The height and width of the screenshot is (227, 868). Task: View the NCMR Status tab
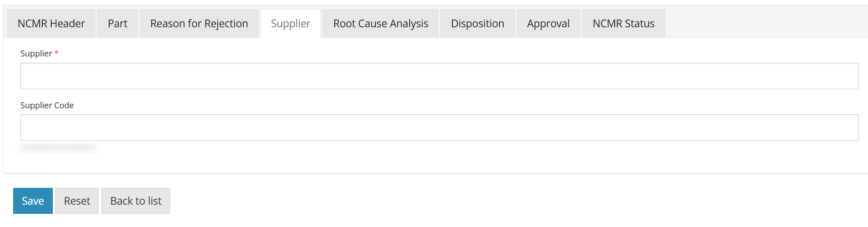623,24
